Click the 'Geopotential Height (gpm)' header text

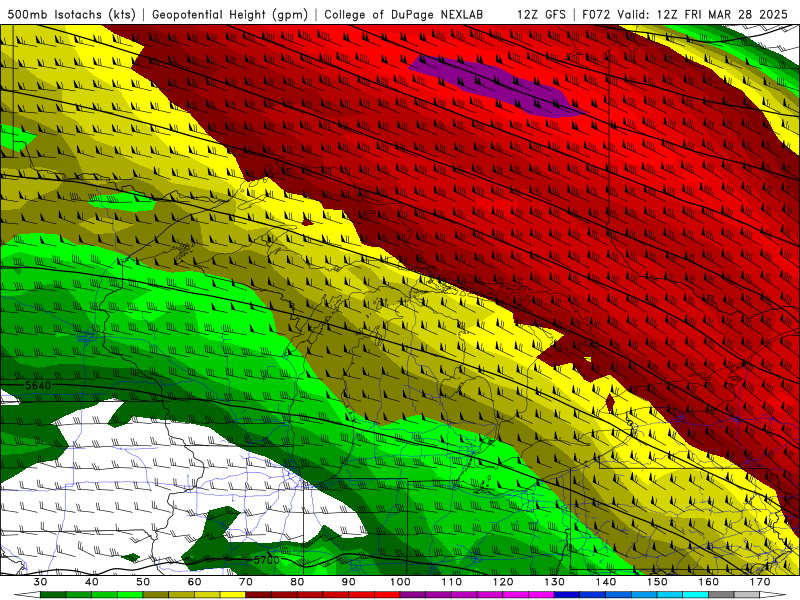click(x=230, y=14)
